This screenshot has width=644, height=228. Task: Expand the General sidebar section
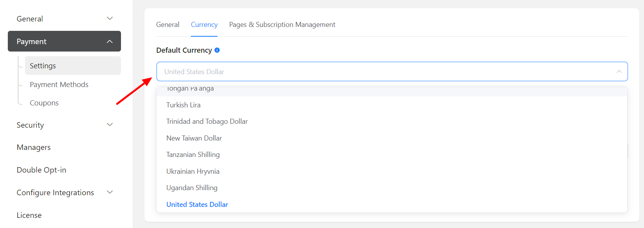pos(110,18)
